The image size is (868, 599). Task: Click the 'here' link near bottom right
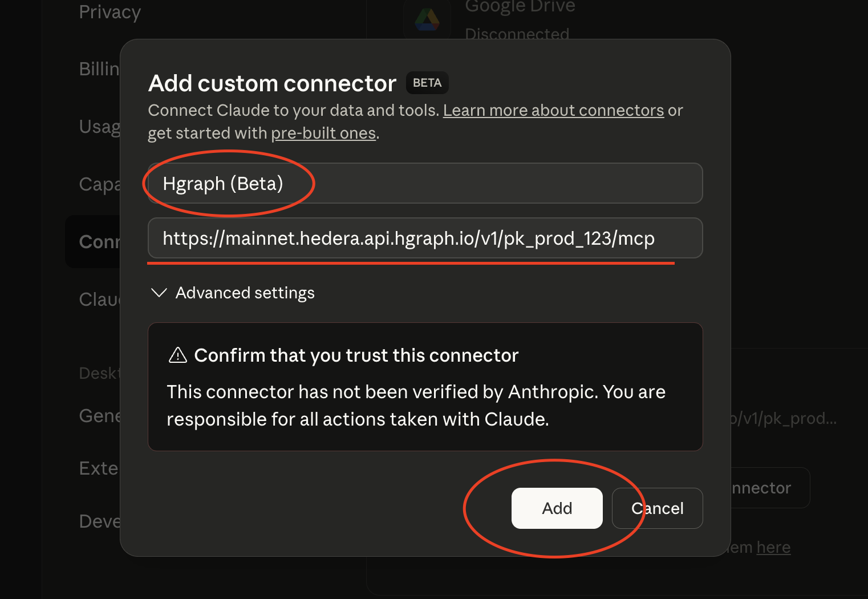tap(773, 547)
